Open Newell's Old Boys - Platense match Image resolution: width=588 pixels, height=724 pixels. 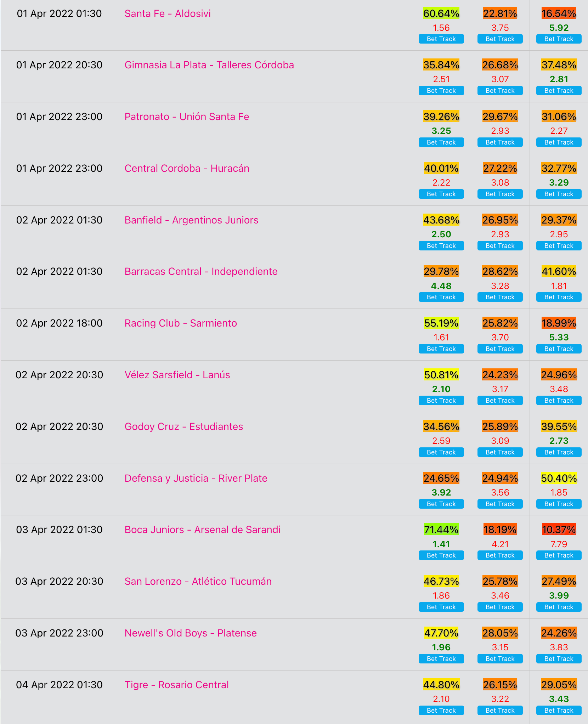pyautogui.click(x=191, y=633)
